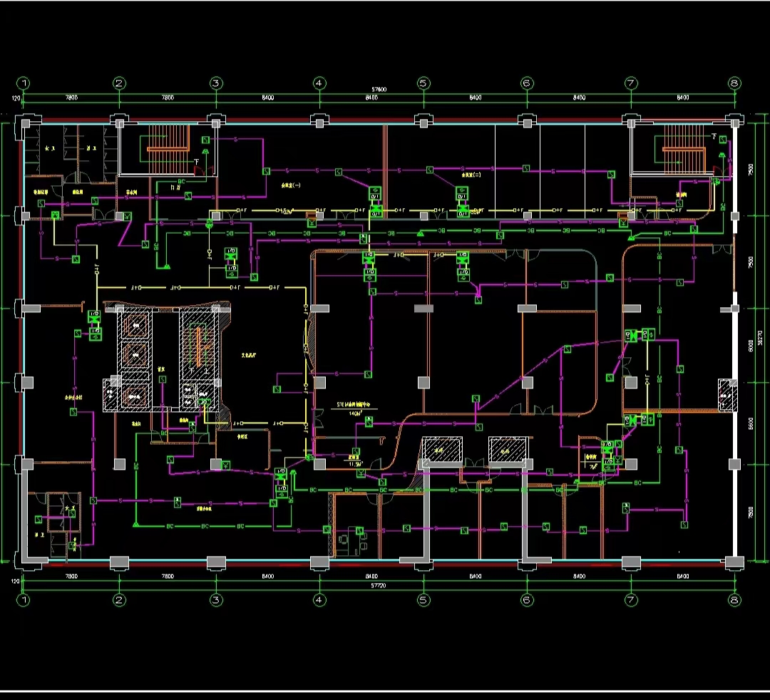Select the 11.5M² area label
Image resolution: width=770 pixels, height=700 pixels.
click(x=355, y=464)
